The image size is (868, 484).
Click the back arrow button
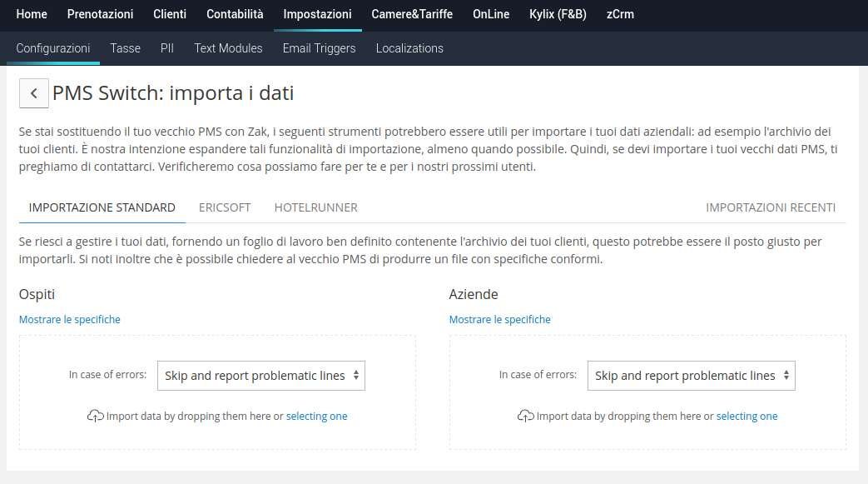point(33,93)
